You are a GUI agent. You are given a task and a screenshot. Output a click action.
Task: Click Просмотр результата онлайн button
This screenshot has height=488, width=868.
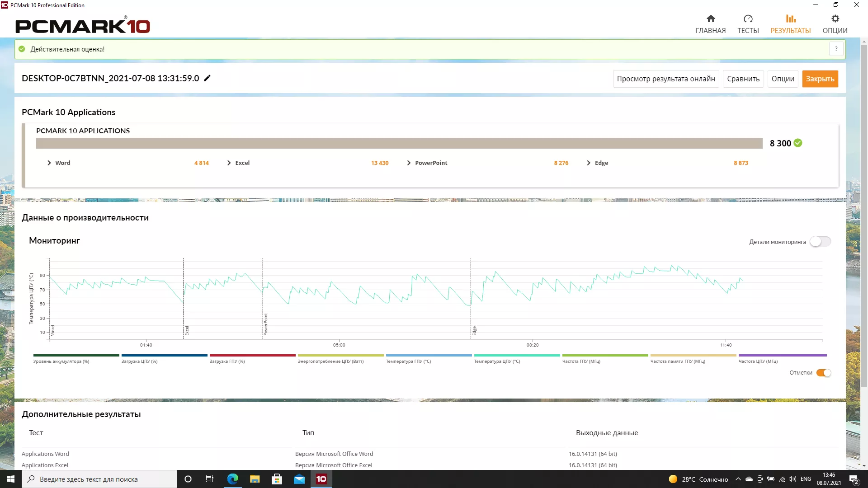pos(666,79)
